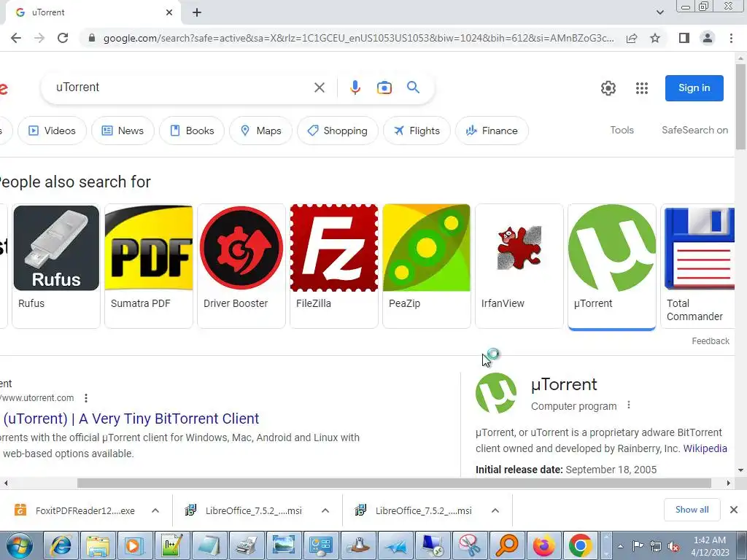Click the Sign in button

694,88
